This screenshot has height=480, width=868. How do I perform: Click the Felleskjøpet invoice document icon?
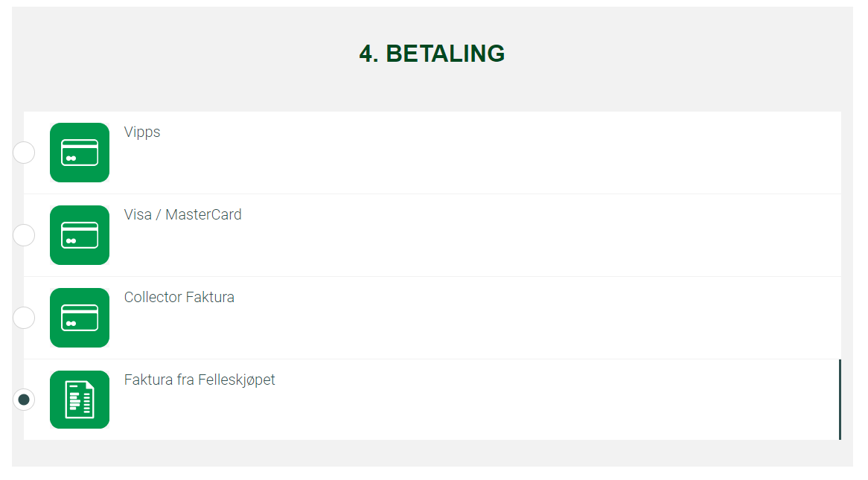tap(80, 400)
